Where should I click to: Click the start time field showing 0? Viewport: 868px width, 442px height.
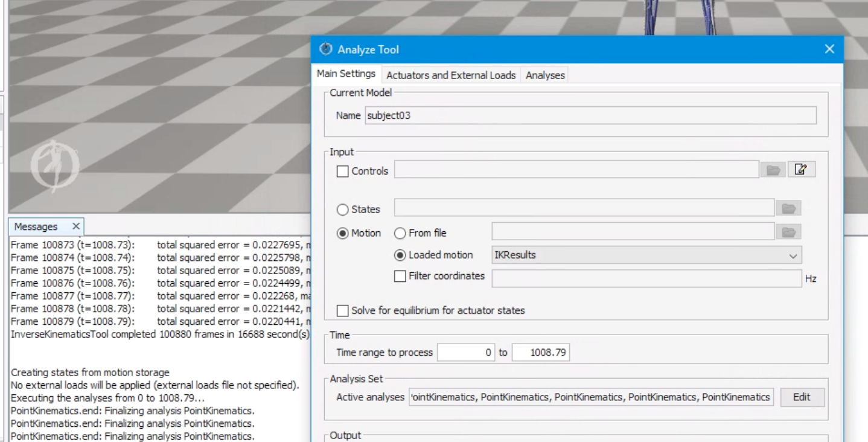pyautogui.click(x=467, y=353)
